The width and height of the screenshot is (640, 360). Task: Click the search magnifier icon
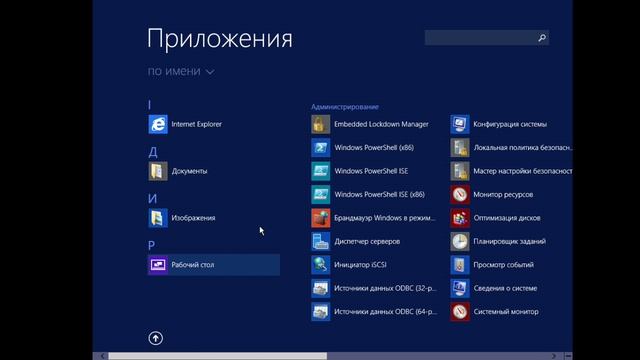542,38
